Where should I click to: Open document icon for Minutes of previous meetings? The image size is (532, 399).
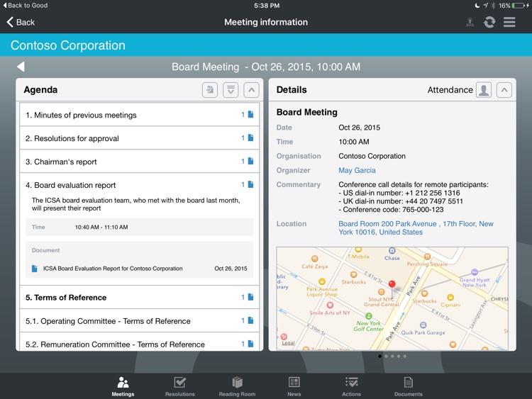click(250, 115)
